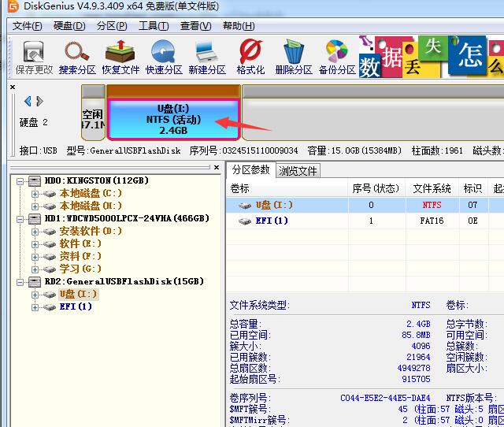Click the HD1 disk drive icon in tree
The image size is (504, 427).
(x=35, y=219)
